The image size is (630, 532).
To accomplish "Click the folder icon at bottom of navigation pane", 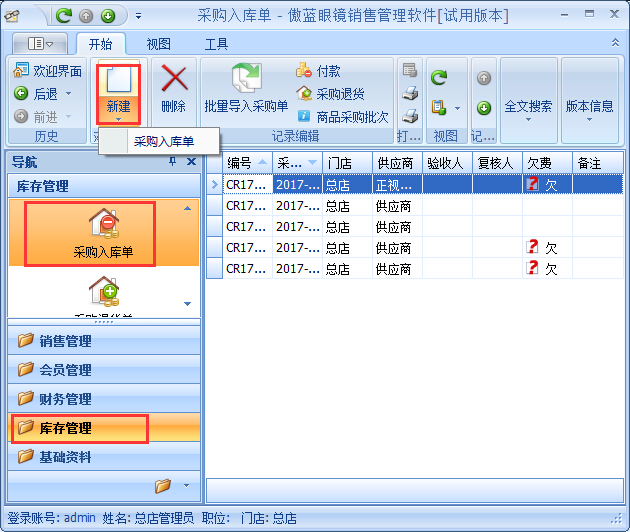I will click(163, 485).
